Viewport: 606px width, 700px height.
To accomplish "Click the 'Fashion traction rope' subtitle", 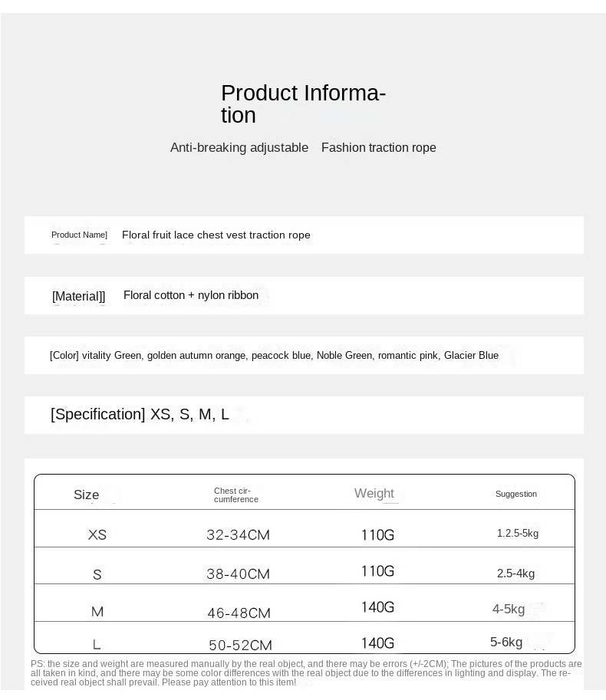I will [x=378, y=148].
